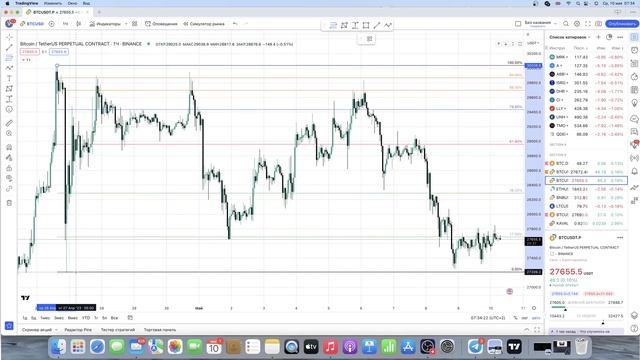Add symbol to compare with plus icon

click(51, 24)
